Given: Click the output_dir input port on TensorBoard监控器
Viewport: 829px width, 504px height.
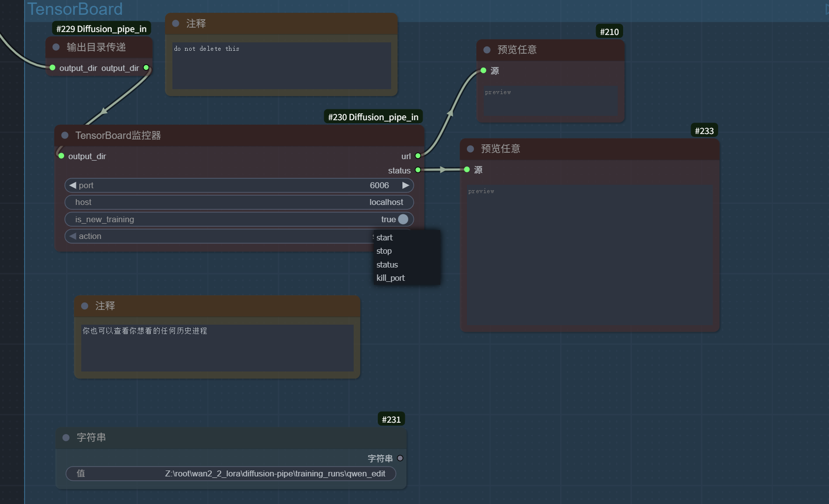Looking at the screenshot, I should [62, 156].
